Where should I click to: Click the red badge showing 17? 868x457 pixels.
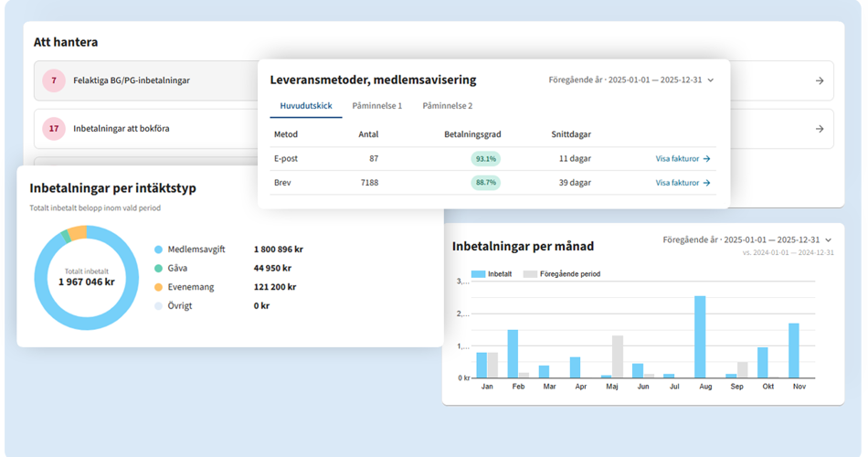pos(54,129)
